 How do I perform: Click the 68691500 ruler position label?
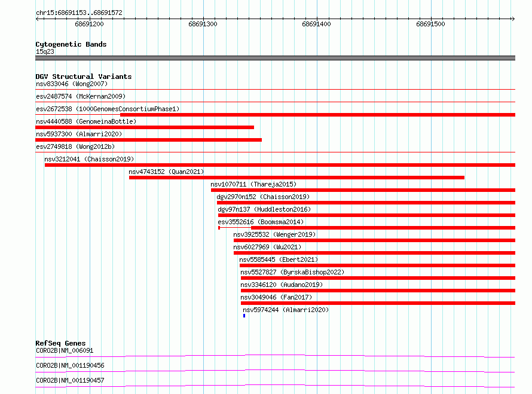pos(430,24)
